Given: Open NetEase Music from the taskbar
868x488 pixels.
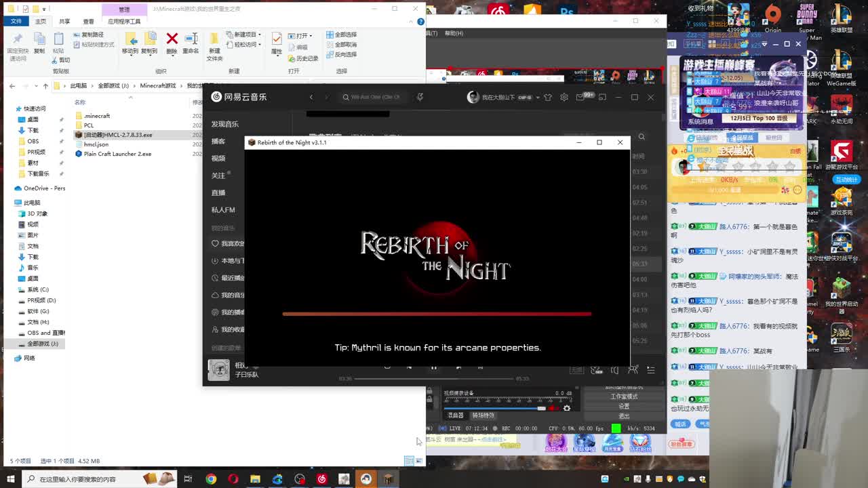Looking at the screenshot, I should coord(321,479).
